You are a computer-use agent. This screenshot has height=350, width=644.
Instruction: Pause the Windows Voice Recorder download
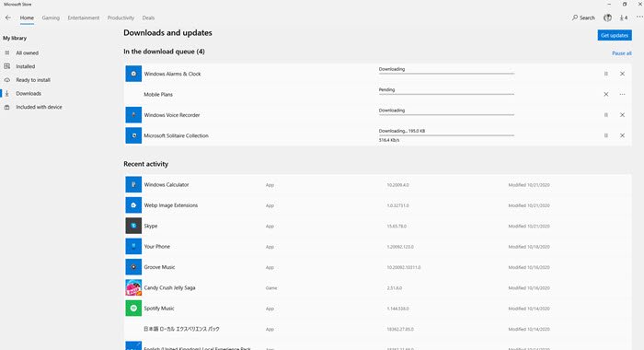(605, 115)
